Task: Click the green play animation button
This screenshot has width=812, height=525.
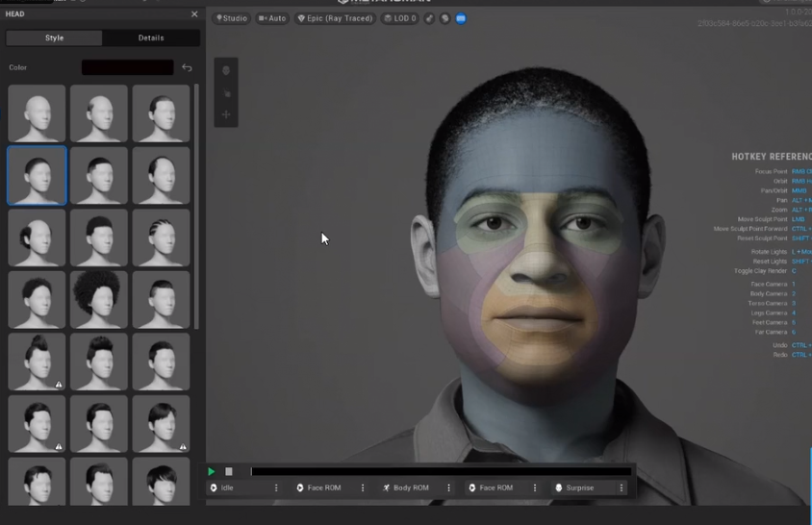Action: point(212,471)
